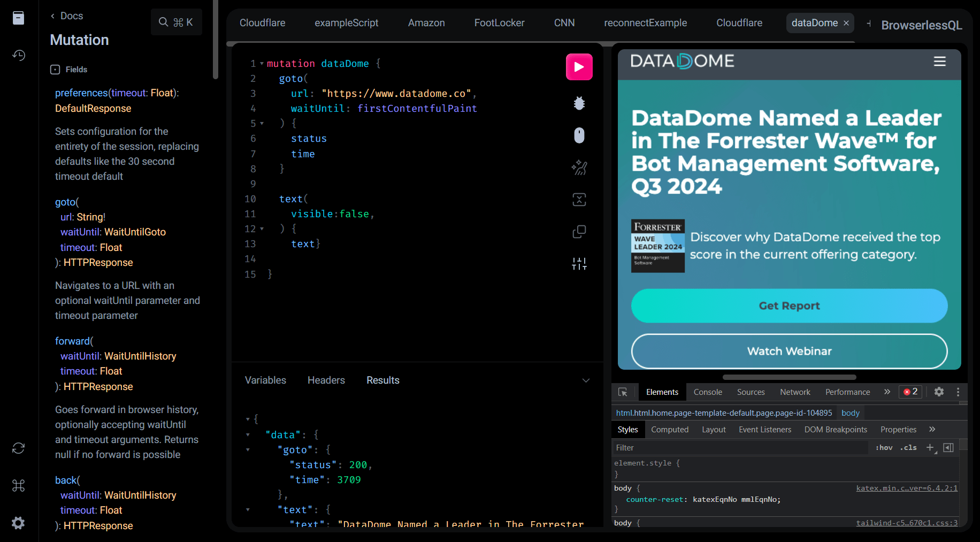Open the history panel in left sidebar
Image resolution: width=980 pixels, height=542 pixels.
[x=19, y=55]
